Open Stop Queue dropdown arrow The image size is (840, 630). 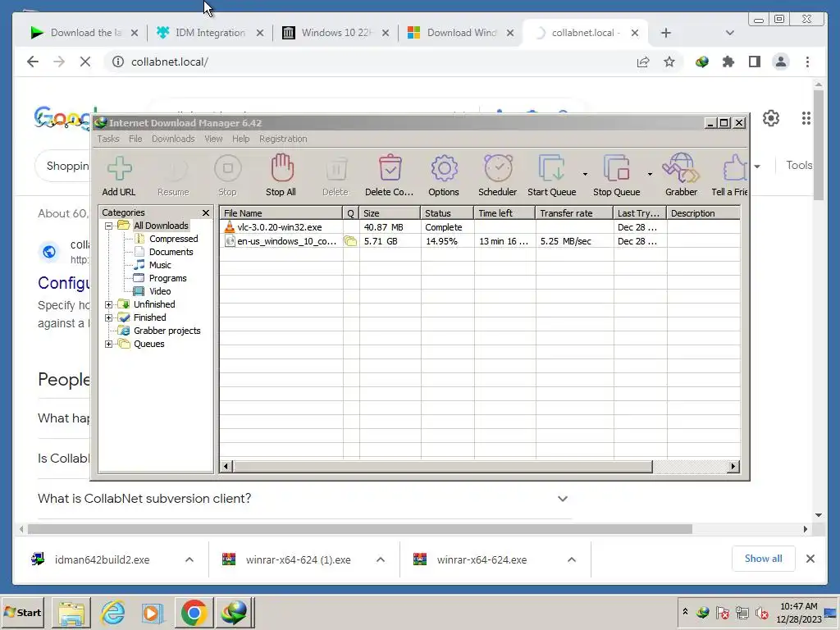tap(650, 174)
